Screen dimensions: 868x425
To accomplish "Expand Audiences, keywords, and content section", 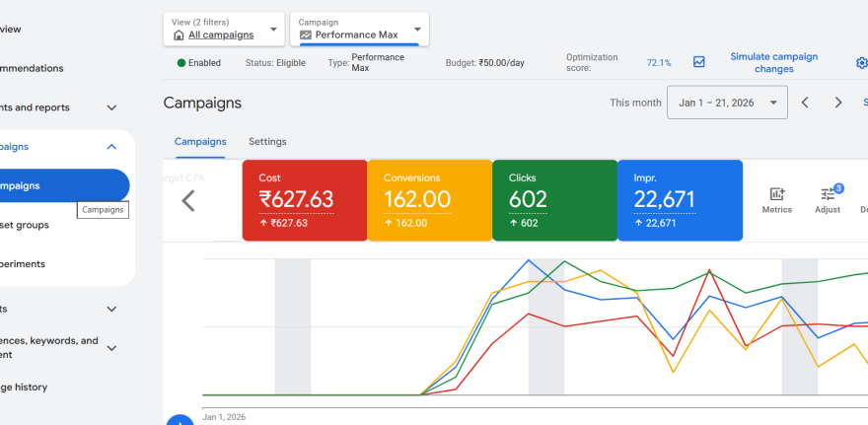I will [x=111, y=347].
